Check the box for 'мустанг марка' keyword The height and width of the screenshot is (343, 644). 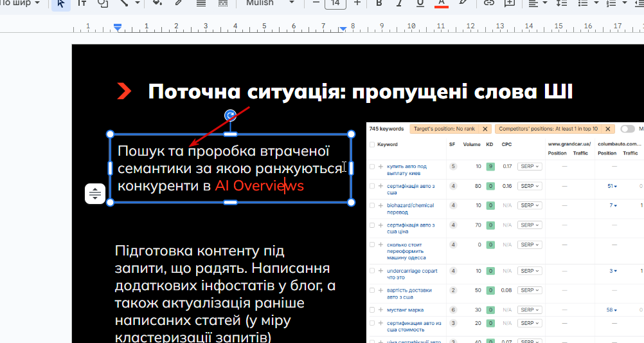pyautogui.click(x=372, y=310)
